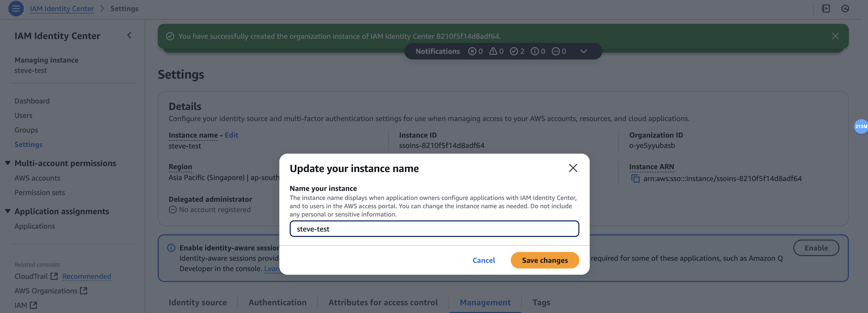Click the Region label
The width and height of the screenshot is (868, 313).
(x=180, y=167)
